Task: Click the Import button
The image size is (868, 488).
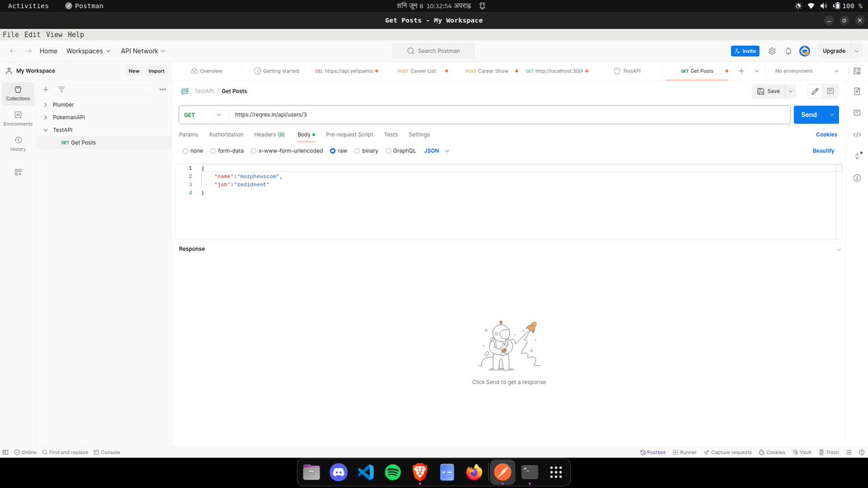Action: (156, 71)
